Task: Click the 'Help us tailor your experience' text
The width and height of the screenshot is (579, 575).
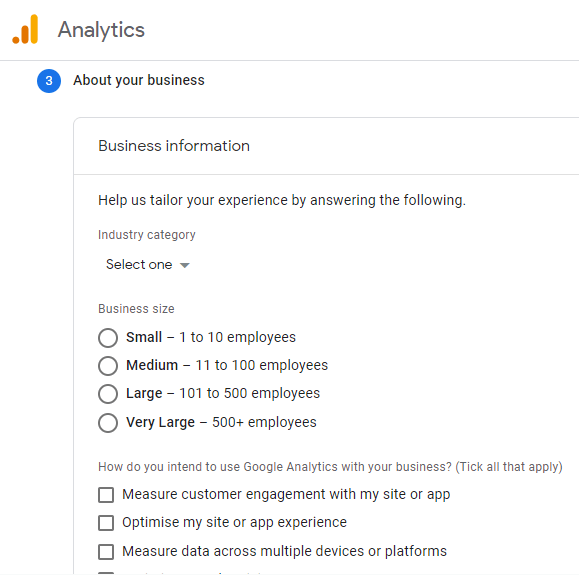Action: click(282, 201)
